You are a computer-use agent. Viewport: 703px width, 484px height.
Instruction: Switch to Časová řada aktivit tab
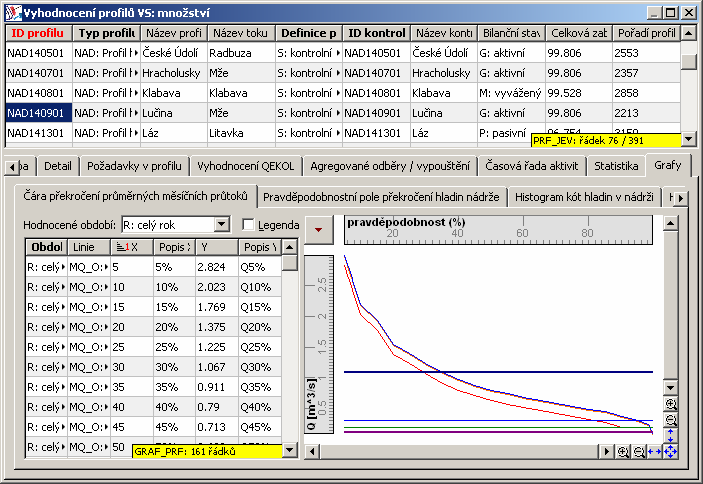click(x=532, y=166)
